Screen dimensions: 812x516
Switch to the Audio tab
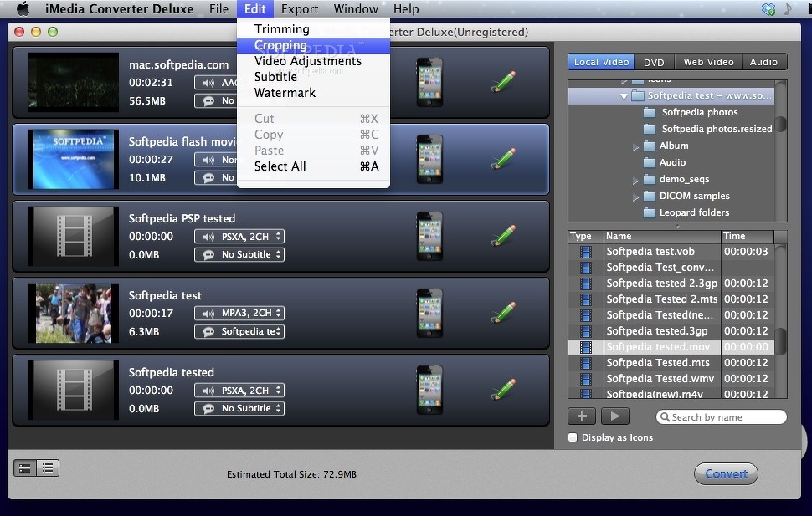(763, 62)
